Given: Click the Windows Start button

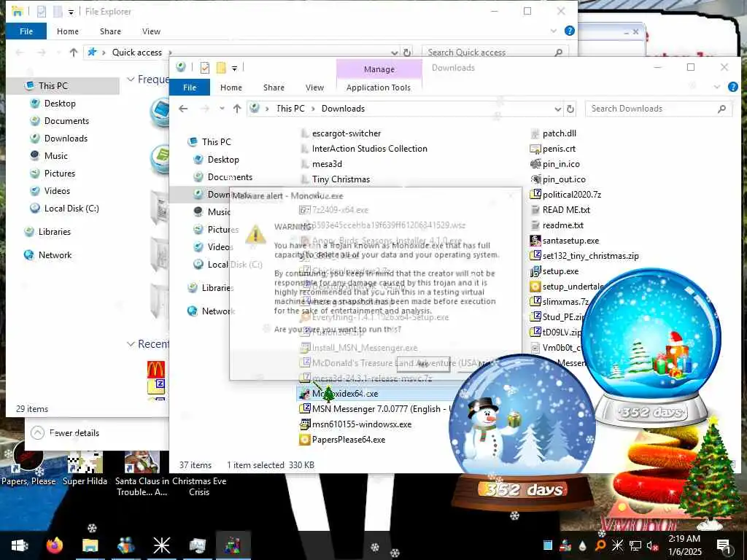Looking at the screenshot, I should click(x=20, y=545).
